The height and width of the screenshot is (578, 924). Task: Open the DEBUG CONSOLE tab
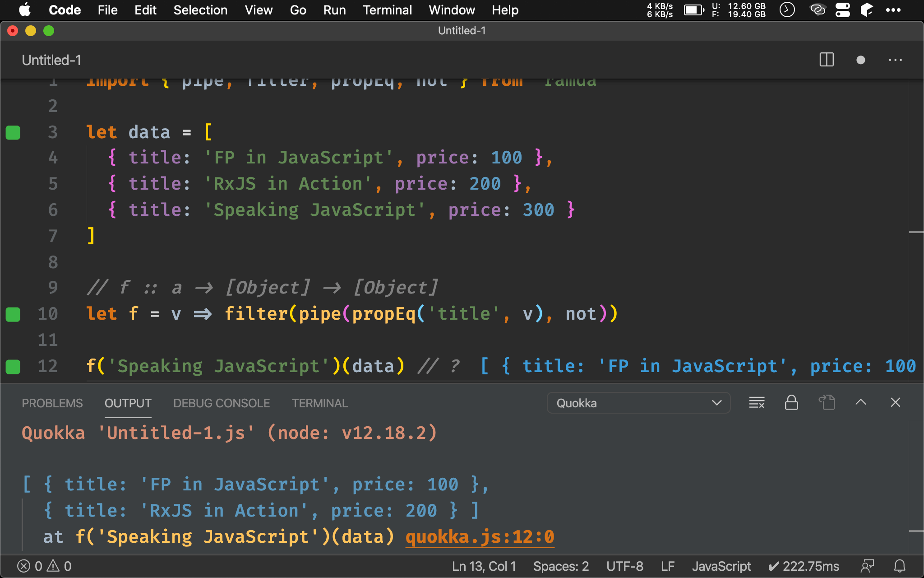point(222,403)
